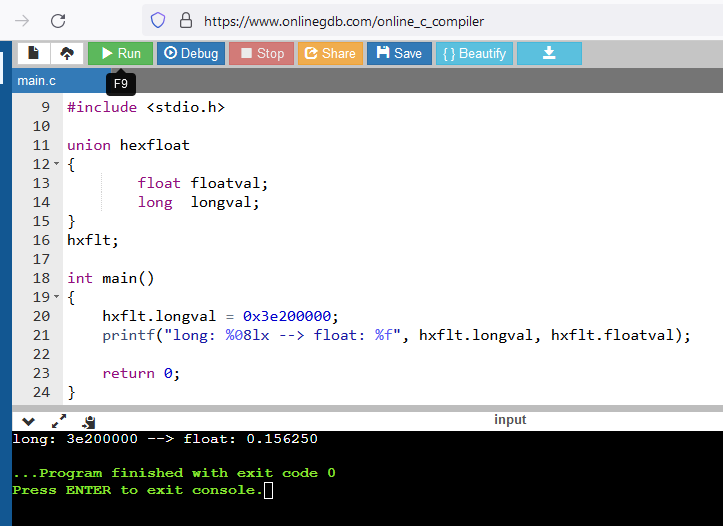The height and width of the screenshot is (526, 723).
Task: Collapse the main function at line 19
Action: point(56,297)
